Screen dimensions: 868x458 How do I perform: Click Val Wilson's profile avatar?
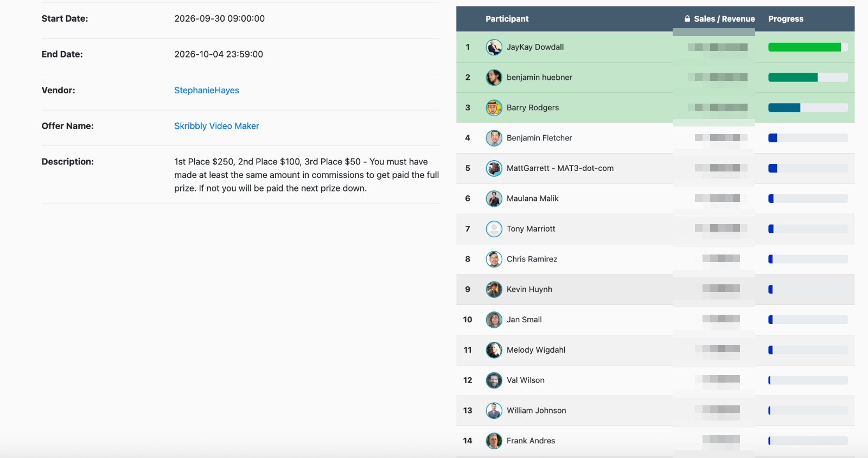tap(494, 380)
